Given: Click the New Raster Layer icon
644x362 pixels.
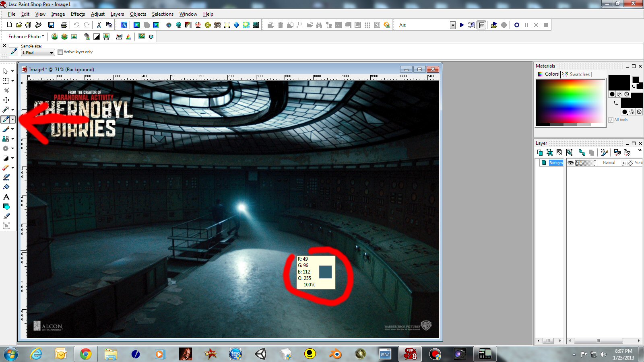Looking at the screenshot, I should pos(540,152).
